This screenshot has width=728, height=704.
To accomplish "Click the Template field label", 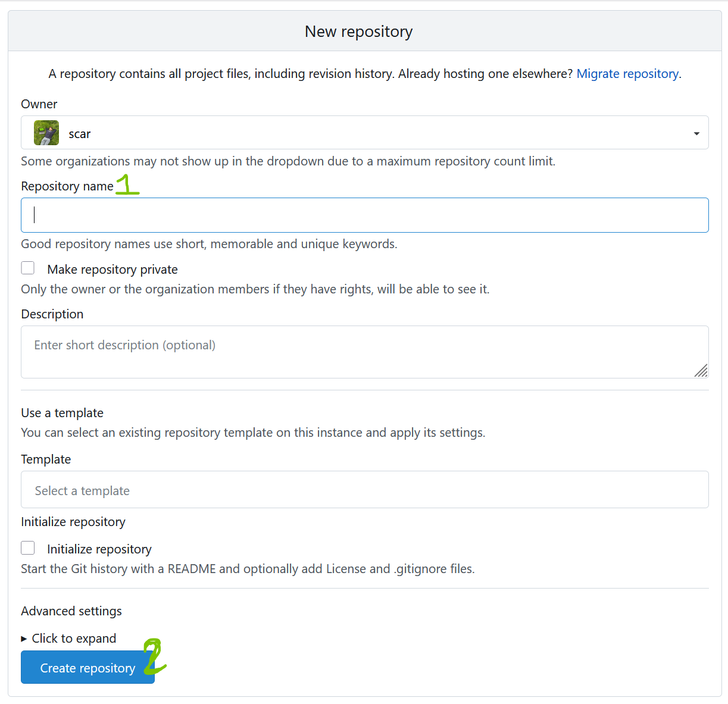I will 46,459.
